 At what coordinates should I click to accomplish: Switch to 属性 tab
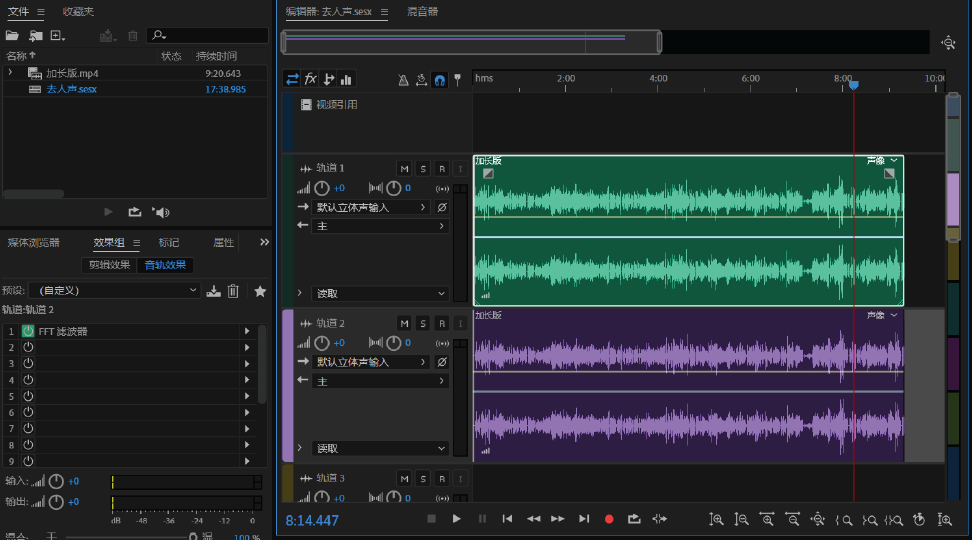223,242
